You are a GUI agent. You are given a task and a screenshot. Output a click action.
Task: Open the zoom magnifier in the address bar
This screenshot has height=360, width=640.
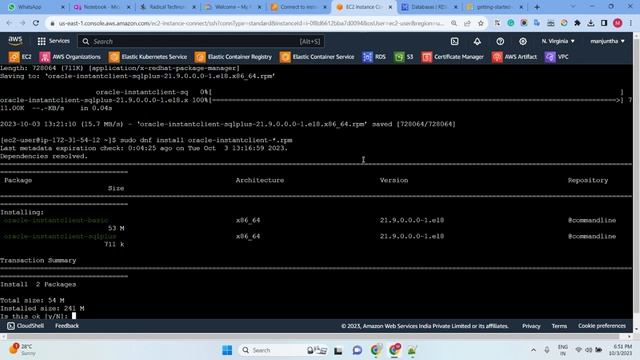[454, 23]
